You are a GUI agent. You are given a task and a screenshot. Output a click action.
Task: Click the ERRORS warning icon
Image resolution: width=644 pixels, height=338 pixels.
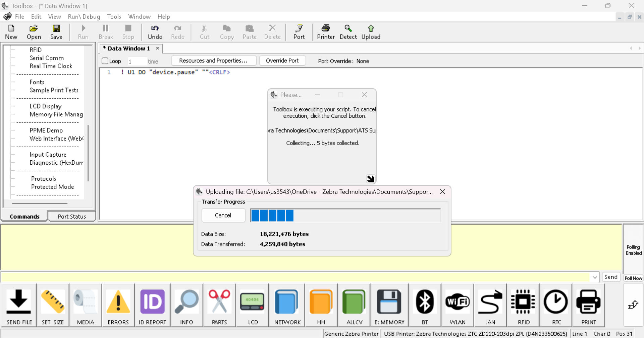[x=118, y=302]
